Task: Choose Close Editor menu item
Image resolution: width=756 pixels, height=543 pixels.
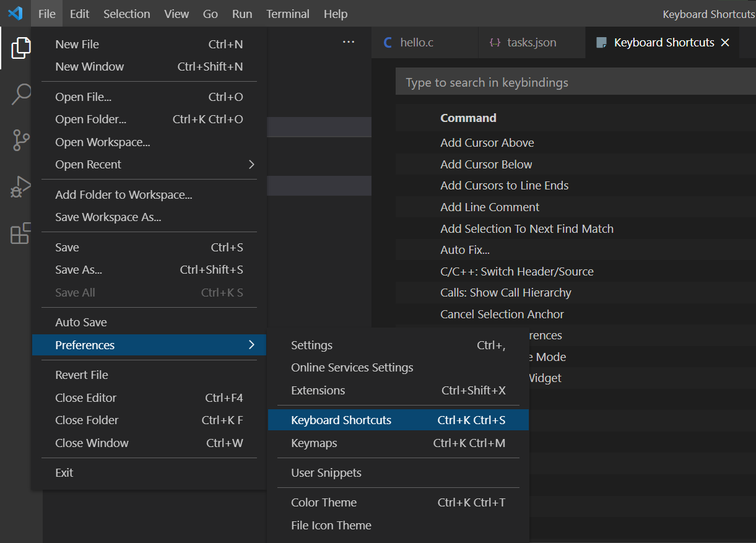Action: (149, 397)
